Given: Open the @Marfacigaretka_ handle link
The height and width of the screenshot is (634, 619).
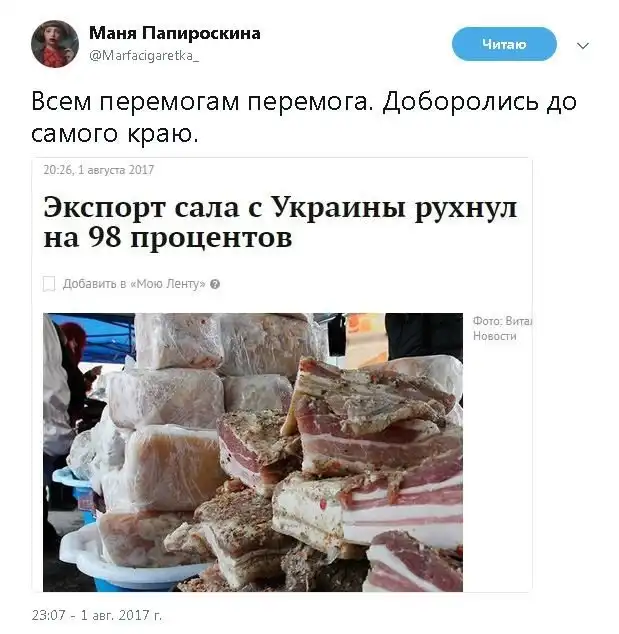Looking at the screenshot, I should point(144,55).
